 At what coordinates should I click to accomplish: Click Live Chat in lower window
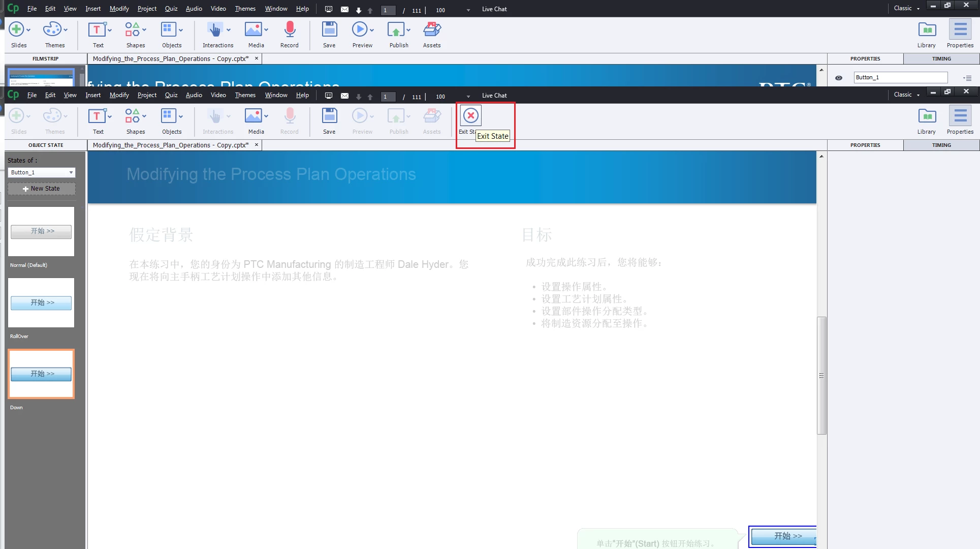[494, 96]
